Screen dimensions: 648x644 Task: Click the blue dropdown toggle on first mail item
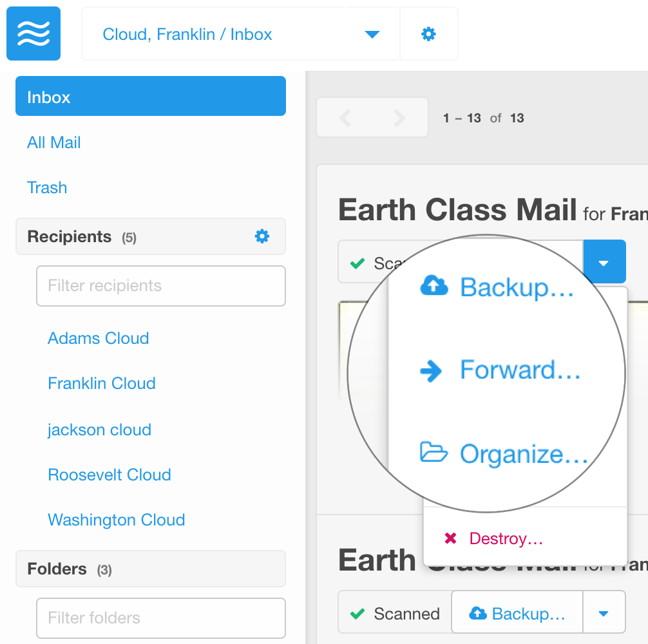coord(604,262)
